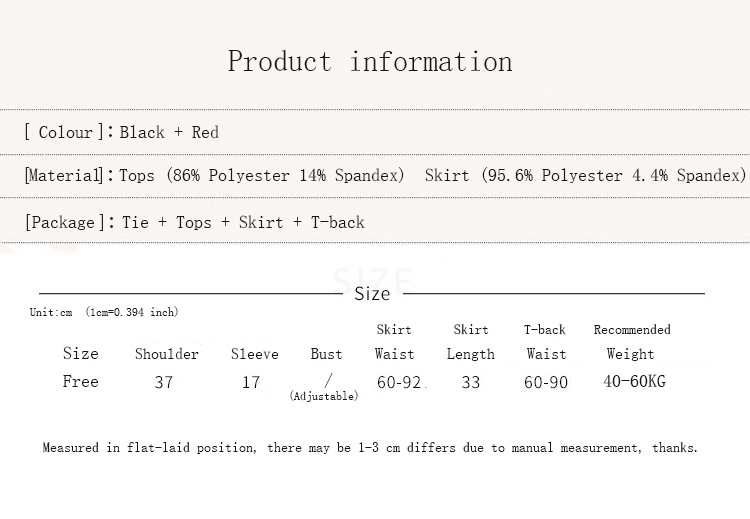Select the Skirt Waist column header
The height and width of the screenshot is (519, 750).
[394, 342]
